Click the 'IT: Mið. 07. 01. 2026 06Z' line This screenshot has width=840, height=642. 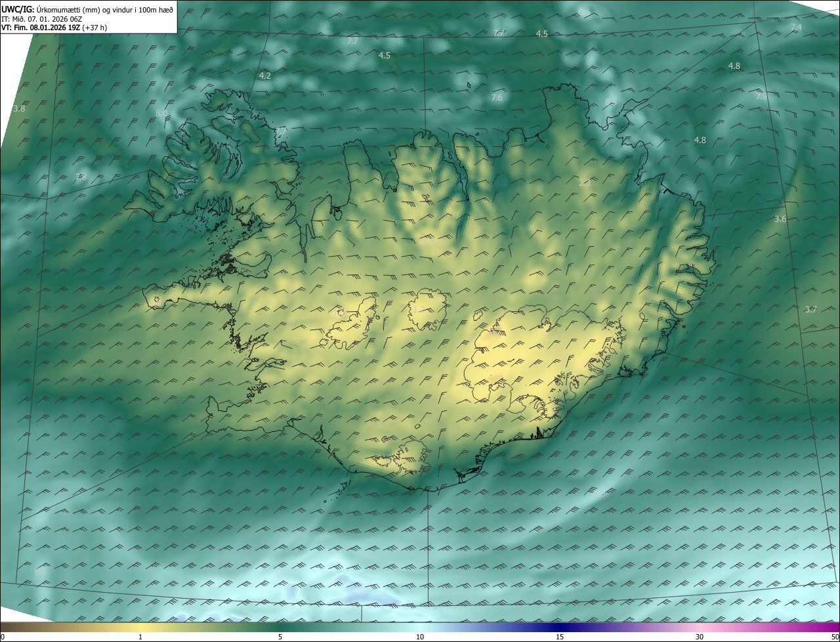coord(41,18)
